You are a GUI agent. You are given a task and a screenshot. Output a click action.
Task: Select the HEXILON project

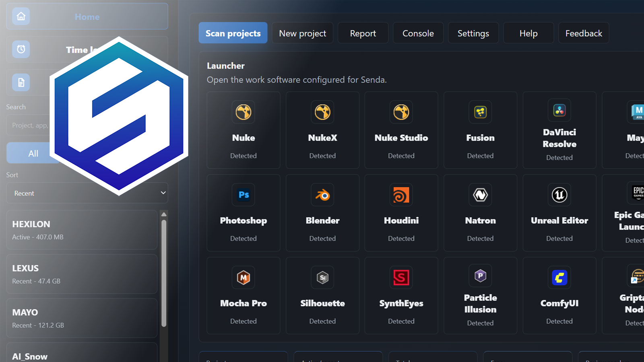pos(82,230)
